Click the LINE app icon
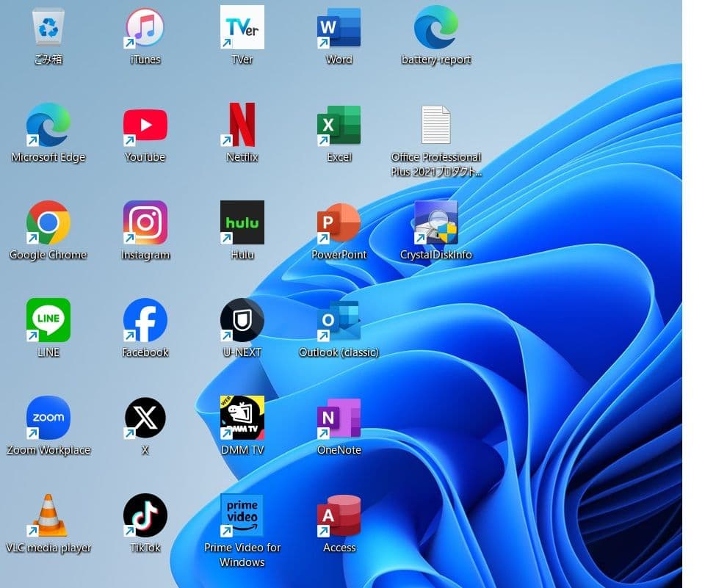The width and height of the screenshot is (705, 588). pyautogui.click(x=48, y=320)
